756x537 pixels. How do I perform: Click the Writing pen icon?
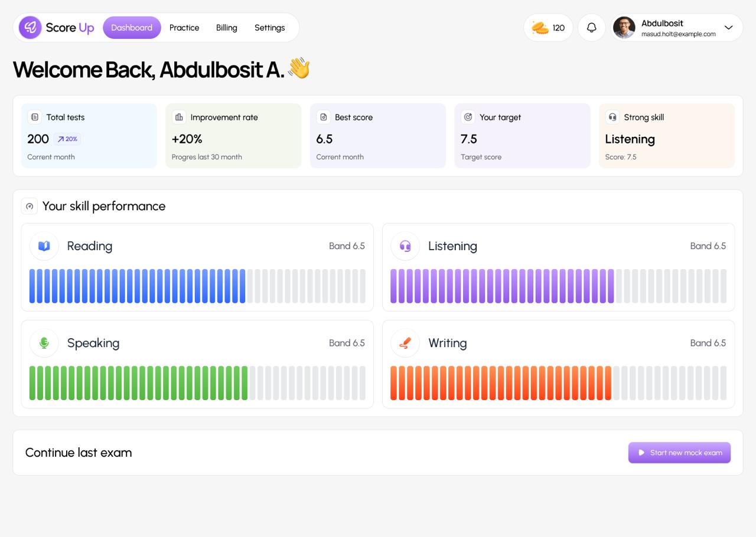405,343
